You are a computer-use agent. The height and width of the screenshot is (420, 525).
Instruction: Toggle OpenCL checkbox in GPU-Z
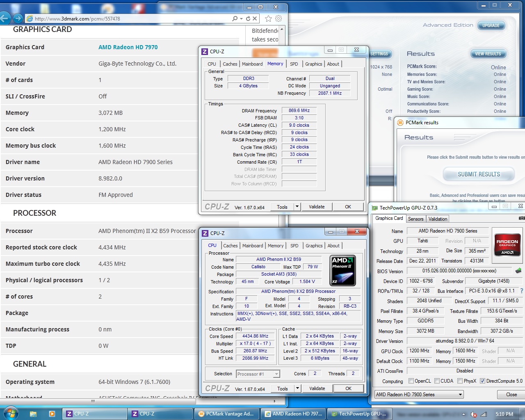tap(411, 381)
